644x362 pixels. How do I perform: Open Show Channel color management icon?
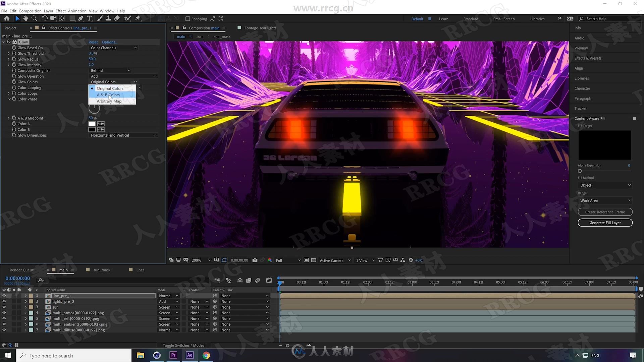pos(270,260)
